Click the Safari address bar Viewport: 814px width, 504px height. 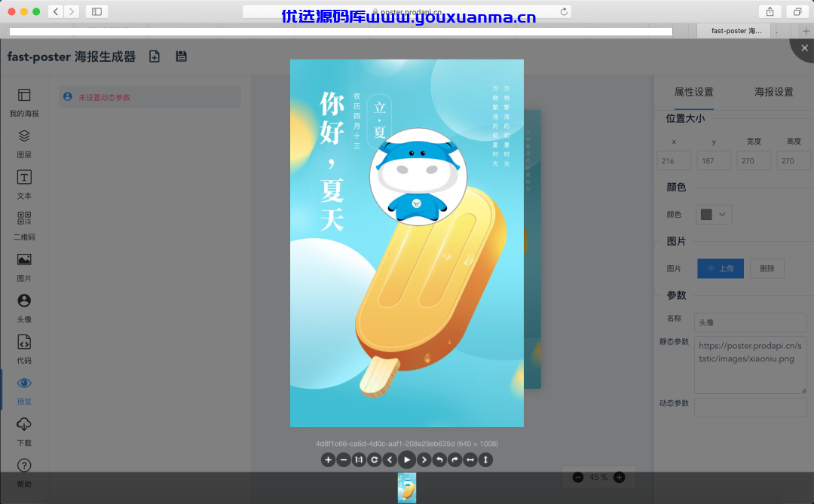pyautogui.click(x=407, y=11)
